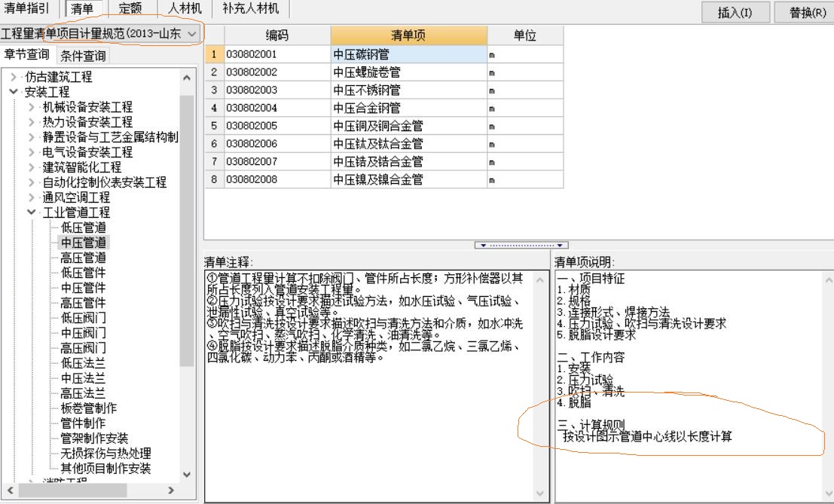Viewport: 834px width, 504px height.
Task: Click the tree's scroll up arrow
Action: tap(187, 78)
